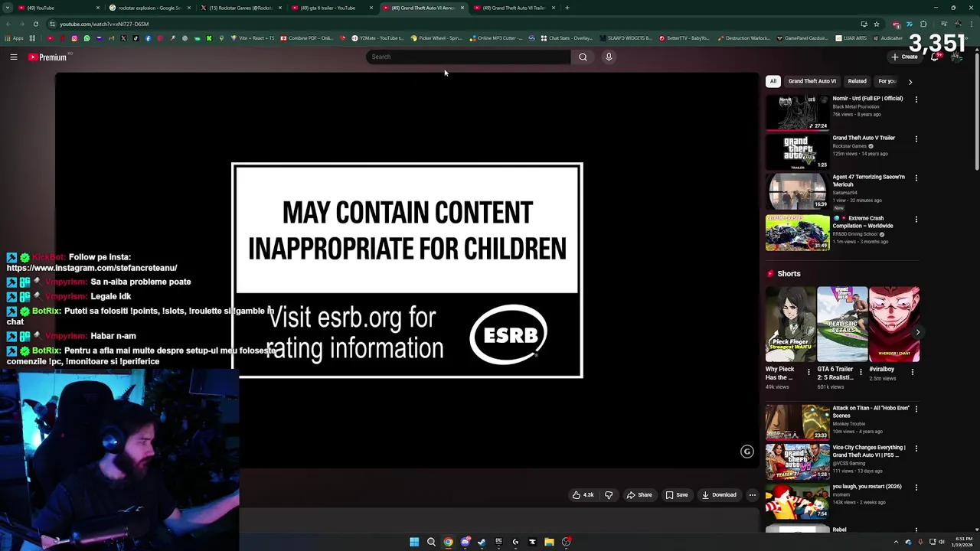Open more actions menu under video

pyautogui.click(x=752, y=495)
